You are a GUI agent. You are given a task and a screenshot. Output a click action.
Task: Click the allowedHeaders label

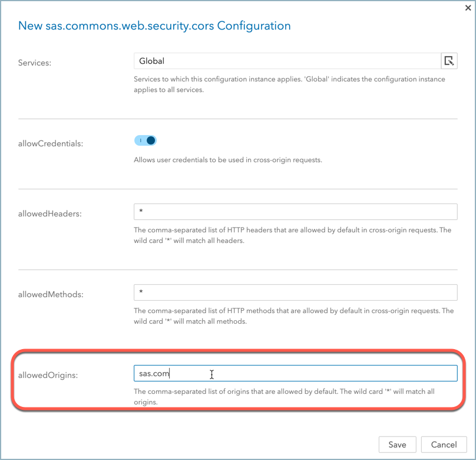click(50, 213)
